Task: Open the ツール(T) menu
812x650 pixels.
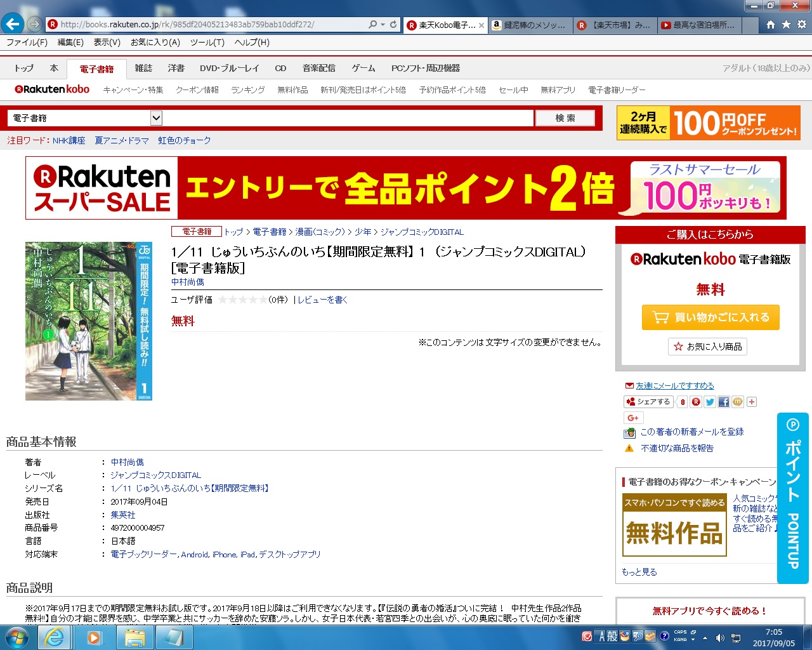Action: pyautogui.click(x=207, y=43)
